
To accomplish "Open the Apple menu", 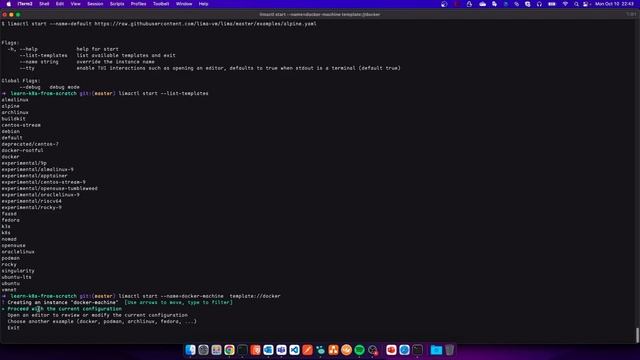I will click(9, 4).
